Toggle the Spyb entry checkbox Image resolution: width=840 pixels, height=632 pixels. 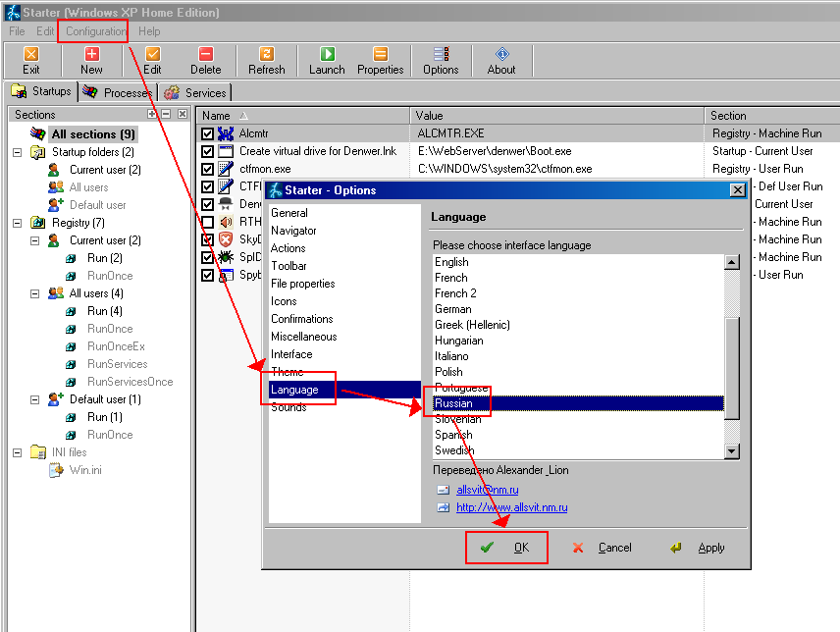208,275
